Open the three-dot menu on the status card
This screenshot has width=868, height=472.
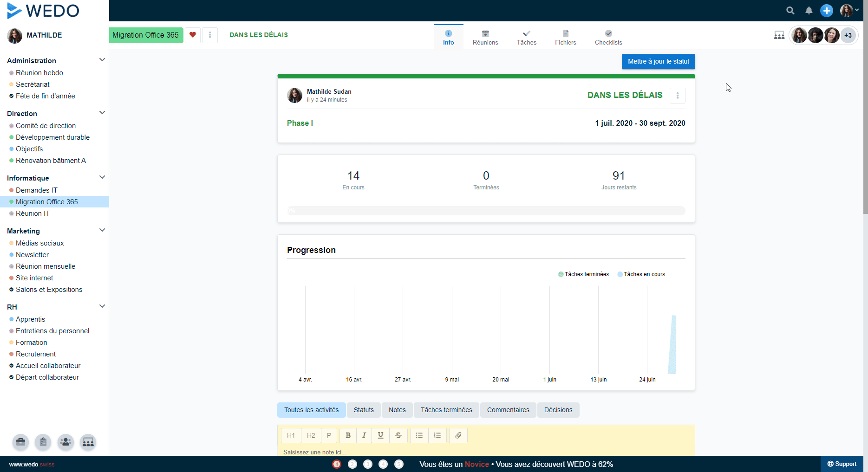point(678,96)
